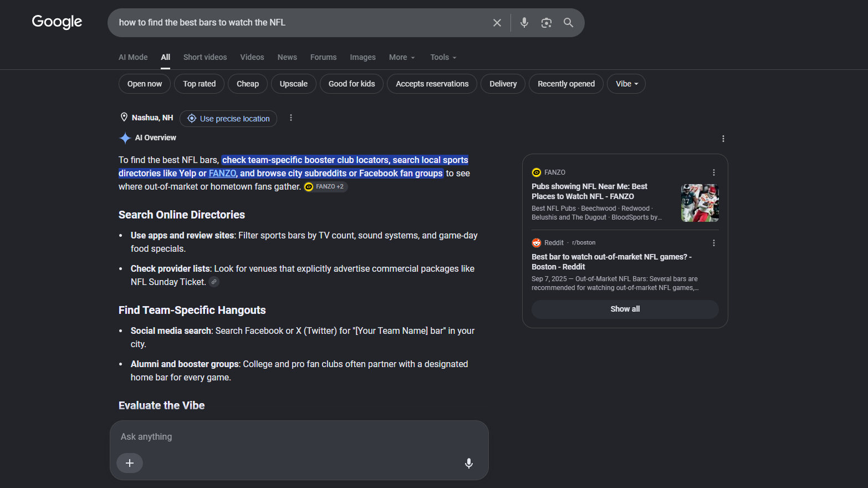
Task: Switch to the News tab
Action: point(287,57)
